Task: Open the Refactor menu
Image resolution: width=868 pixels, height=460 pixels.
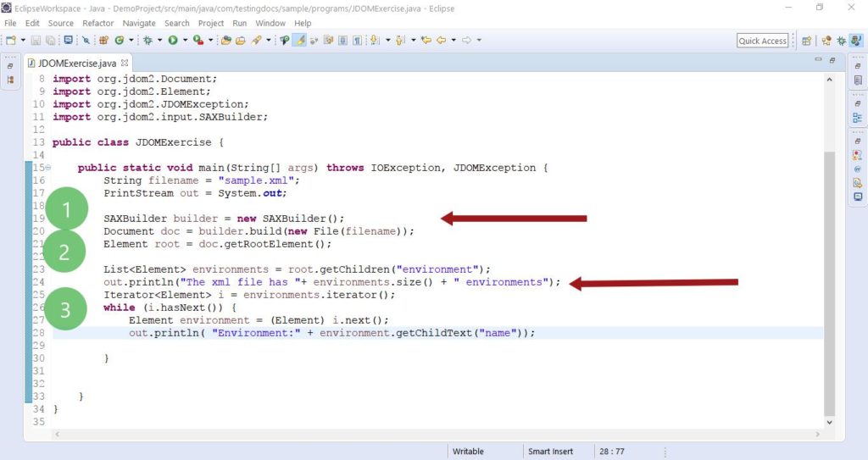Action: 98,23
